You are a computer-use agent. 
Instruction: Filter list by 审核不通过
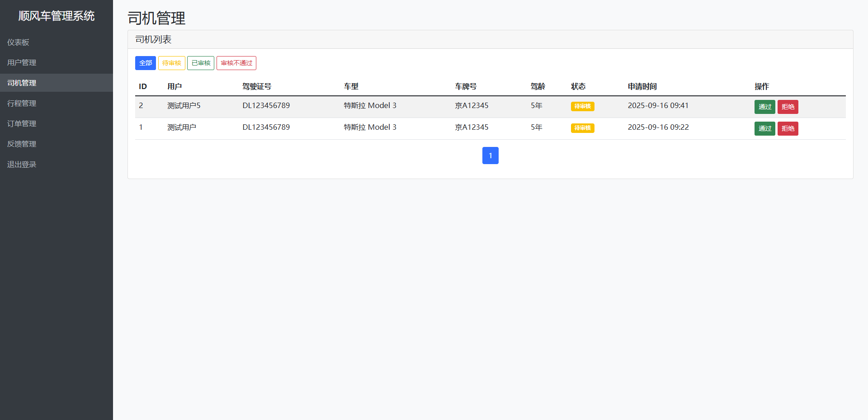[x=236, y=63]
